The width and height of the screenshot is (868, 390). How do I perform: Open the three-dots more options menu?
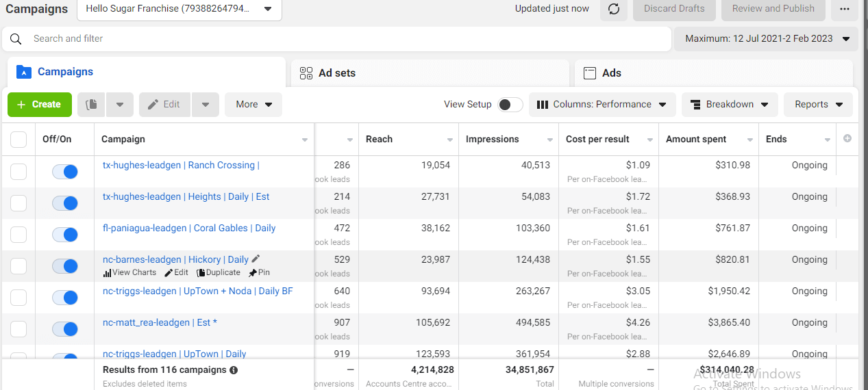tap(844, 9)
